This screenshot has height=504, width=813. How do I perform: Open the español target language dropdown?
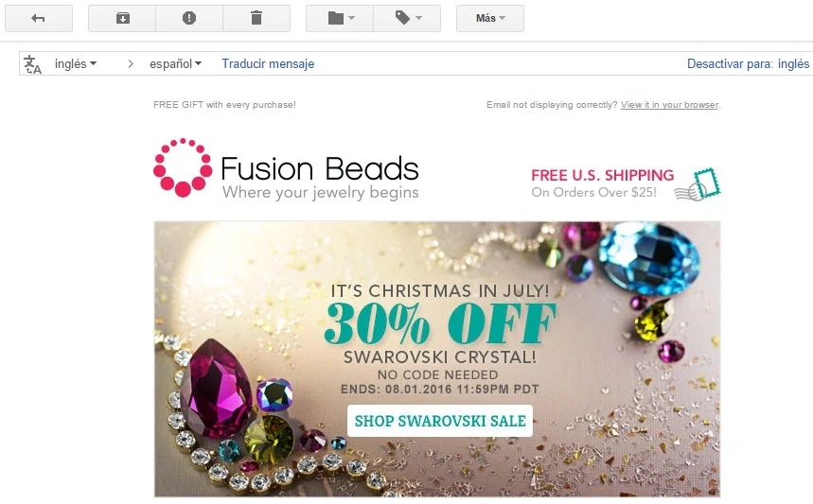175,63
